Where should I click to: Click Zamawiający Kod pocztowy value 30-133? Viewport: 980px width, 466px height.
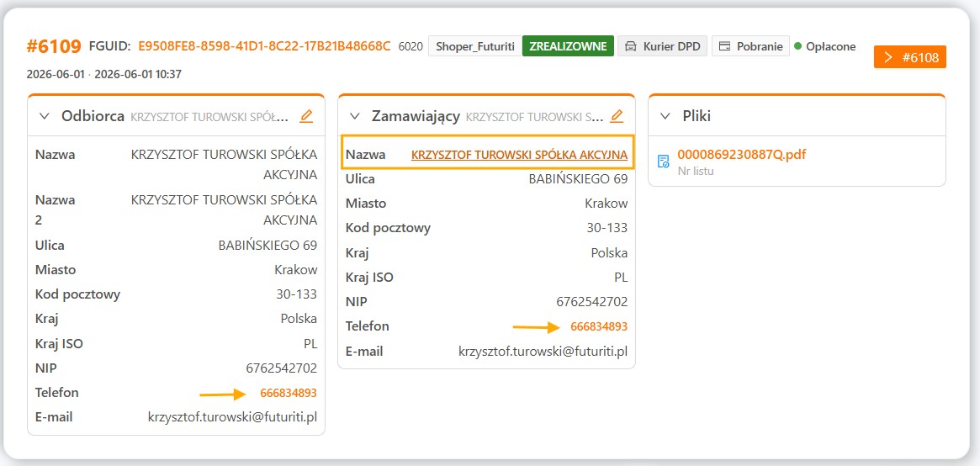[x=607, y=228]
